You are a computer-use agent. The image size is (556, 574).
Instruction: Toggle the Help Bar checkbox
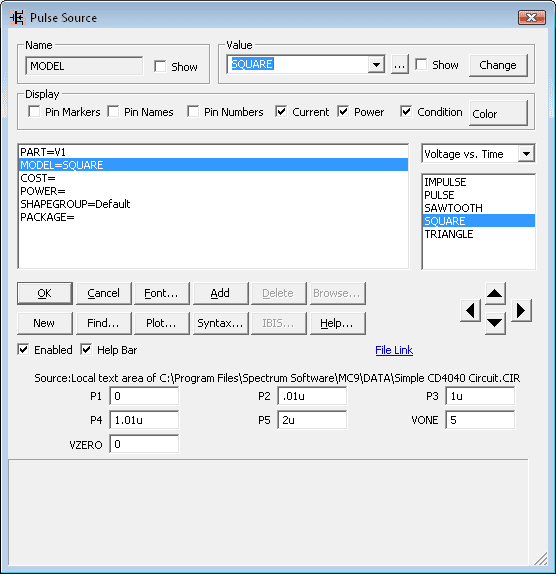[86, 350]
